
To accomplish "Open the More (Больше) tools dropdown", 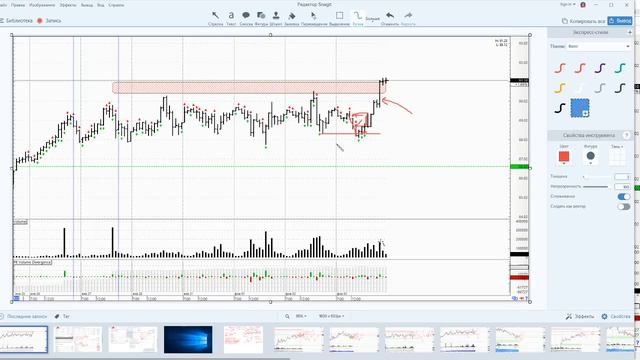I will 372,19.
